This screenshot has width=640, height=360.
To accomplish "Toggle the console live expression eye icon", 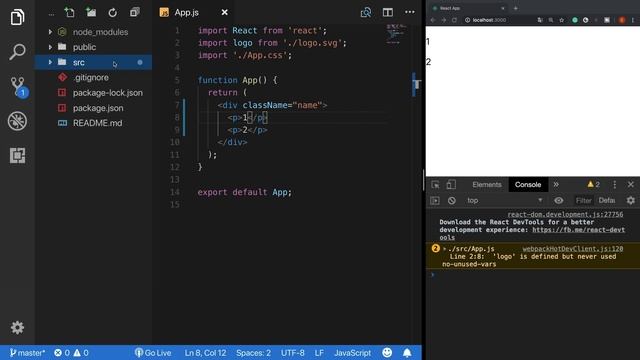I will (x=559, y=200).
